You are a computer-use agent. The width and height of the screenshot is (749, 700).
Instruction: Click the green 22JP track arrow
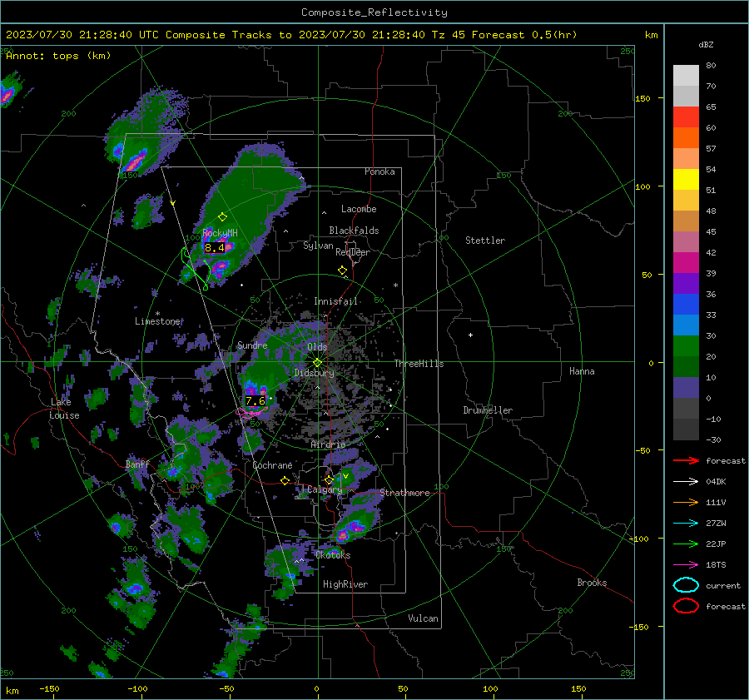(x=686, y=544)
